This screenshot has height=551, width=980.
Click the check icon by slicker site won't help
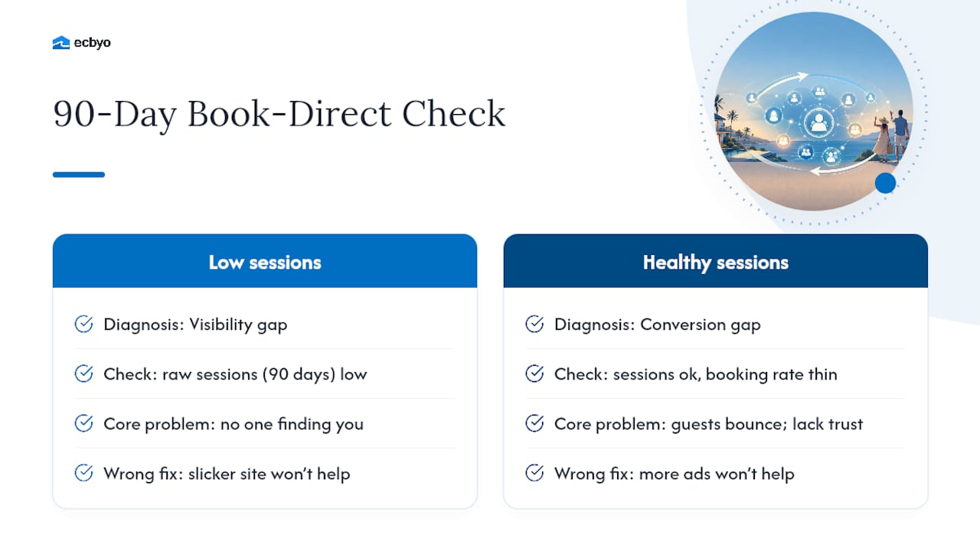pos(83,474)
